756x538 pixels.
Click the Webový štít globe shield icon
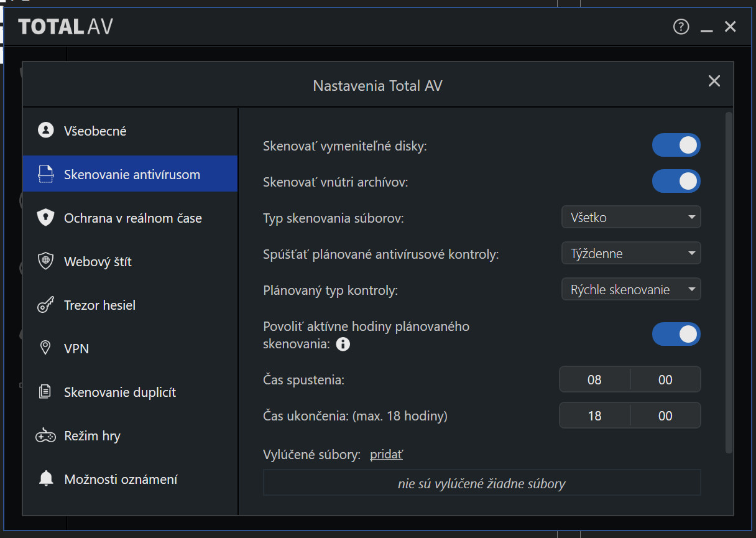tap(45, 261)
